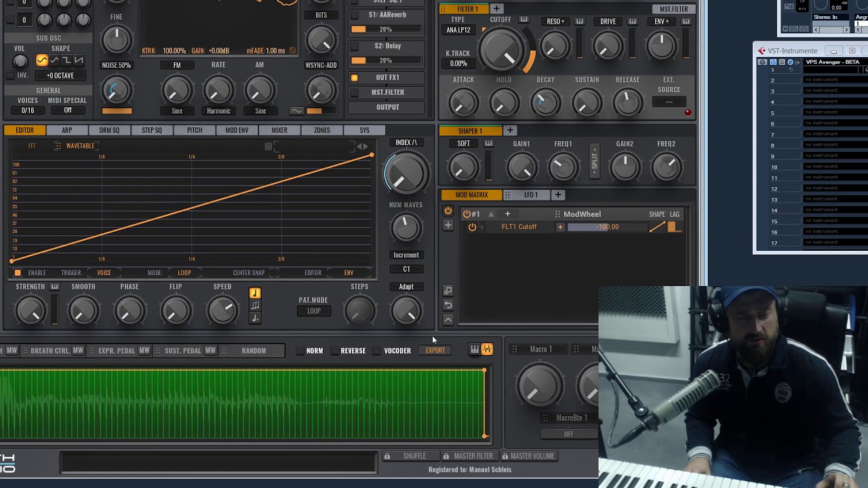Switch to the ARP tab
The width and height of the screenshot is (868, 488).
tap(66, 130)
